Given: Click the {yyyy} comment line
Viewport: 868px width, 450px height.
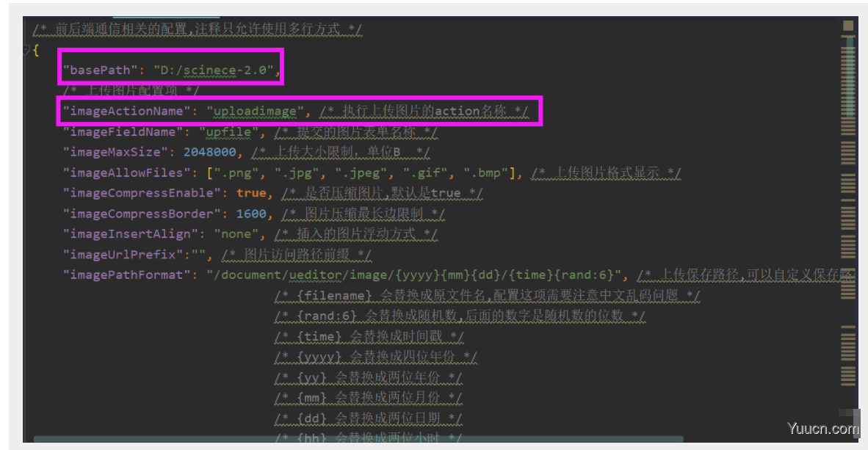Looking at the screenshot, I should pos(376,357).
